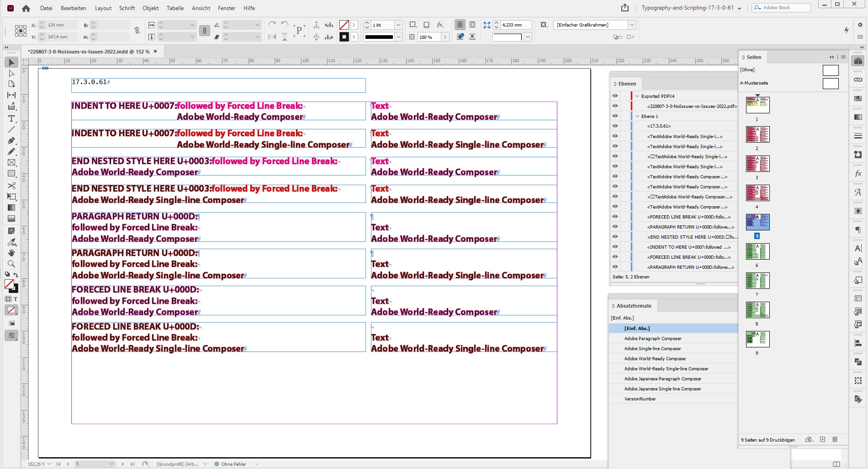The height and width of the screenshot is (469, 868).
Task: Select the Free Transform tool
Action: coord(11,197)
